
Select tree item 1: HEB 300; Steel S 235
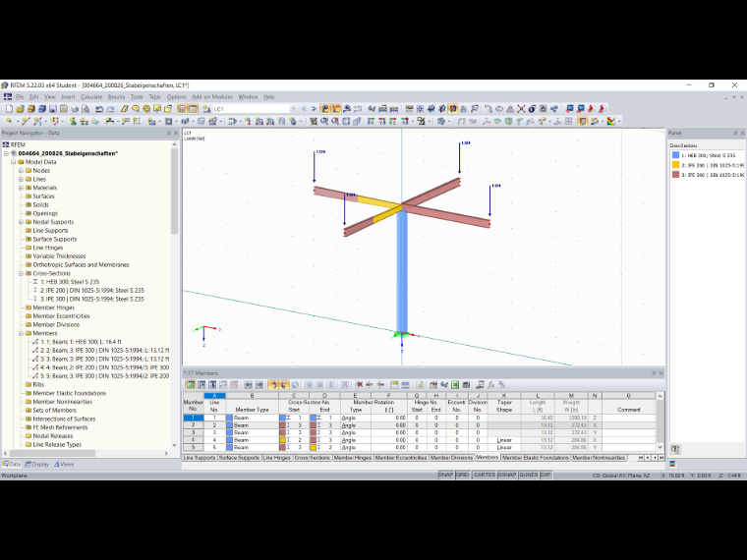click(70, 282)
